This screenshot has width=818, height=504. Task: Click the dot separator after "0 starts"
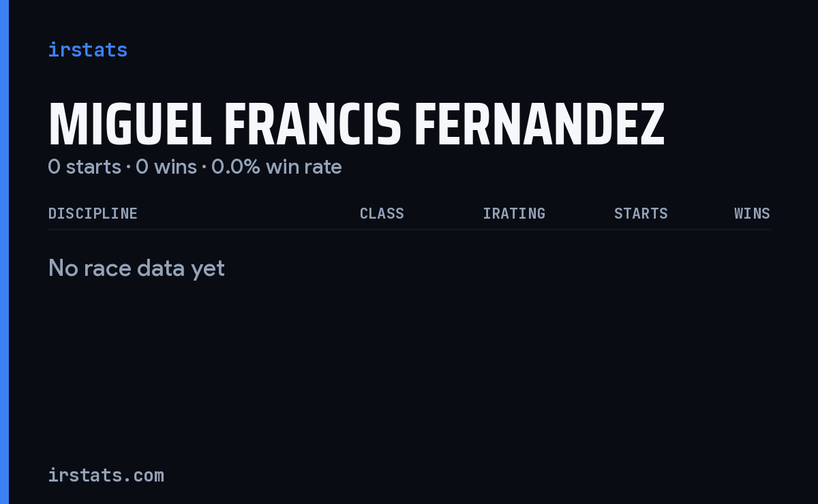pyautogui.click(x=128, y=168)
